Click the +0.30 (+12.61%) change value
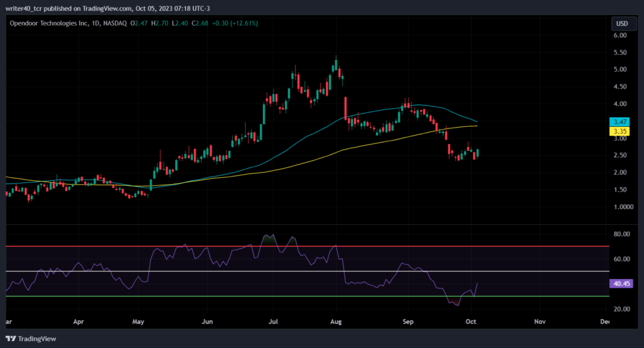Screen dimensions: 644x348 point(235,23)
